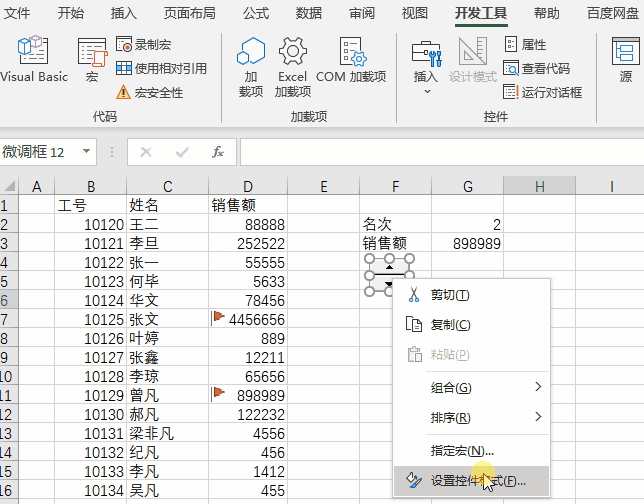Click 运行对话框 run dialog
Image resolution: width=644 pixels, height=504 pixels.
click(x=543, y=92)
